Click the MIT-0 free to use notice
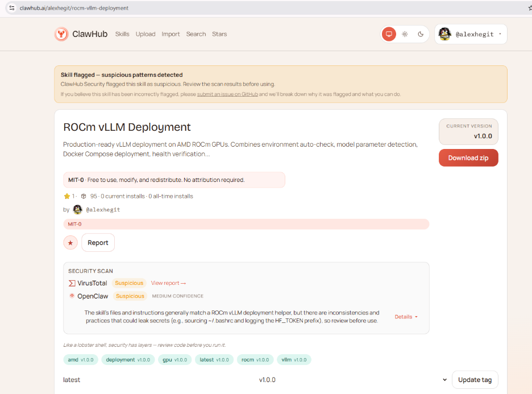532x394 pixels. point(174,180)
